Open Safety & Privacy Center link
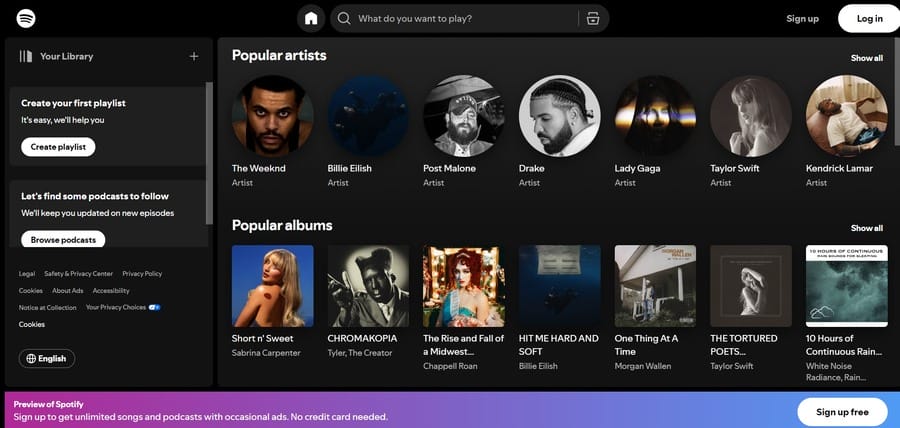The image size is (900, 428). point(79,274)
